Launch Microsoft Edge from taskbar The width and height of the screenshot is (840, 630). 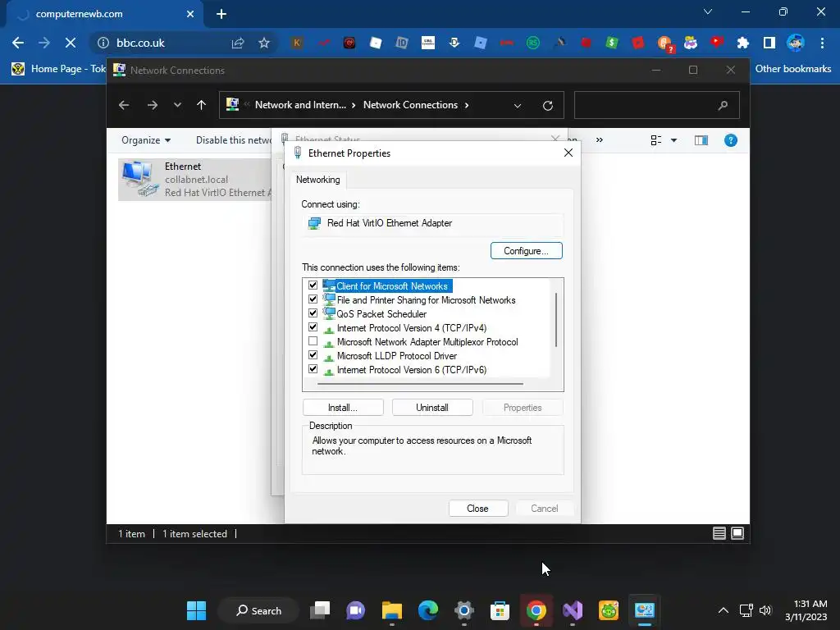(428, 610)
